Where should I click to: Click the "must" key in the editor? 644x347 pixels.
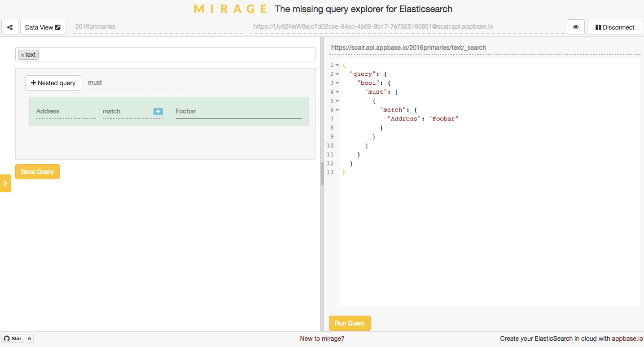click(x=376, y=92)
